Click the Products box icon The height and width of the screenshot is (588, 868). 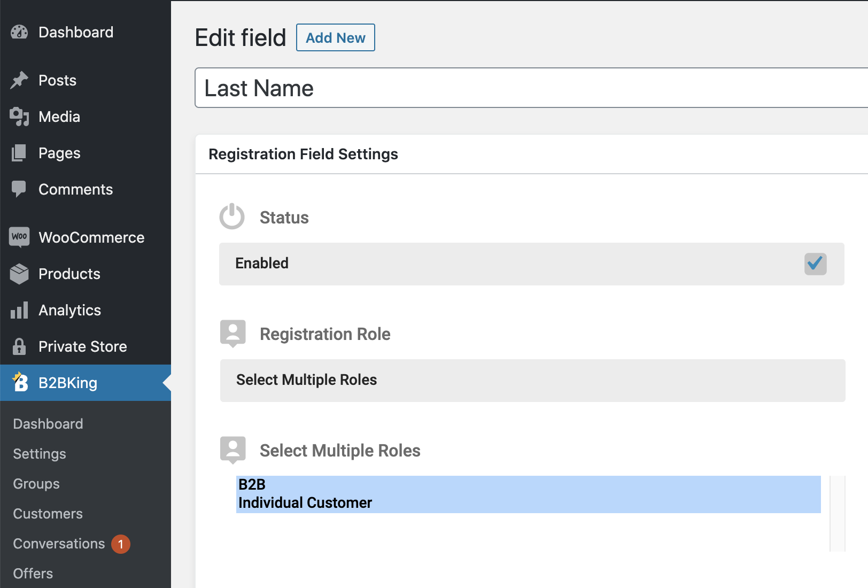(19, 274)
